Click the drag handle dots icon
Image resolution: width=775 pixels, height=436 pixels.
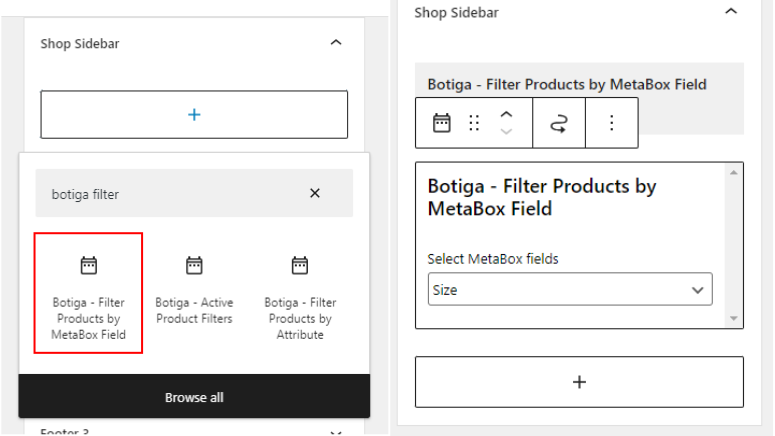pos(474,123)
